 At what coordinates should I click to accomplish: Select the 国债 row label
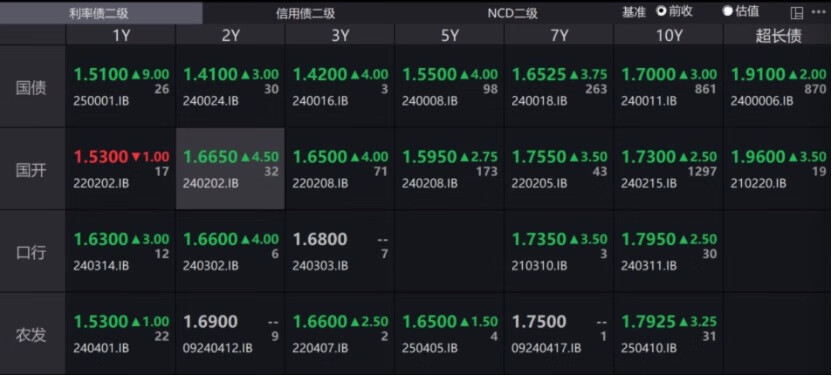(x=32, y=87)
